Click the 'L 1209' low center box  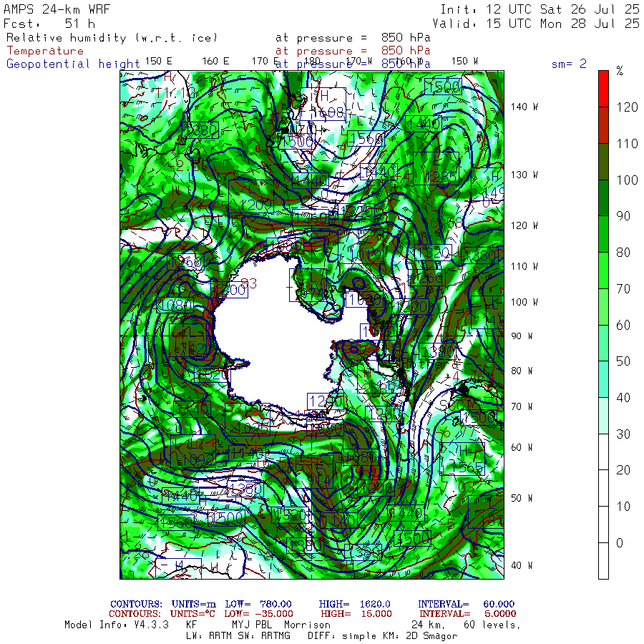click(x=251, y=196)
